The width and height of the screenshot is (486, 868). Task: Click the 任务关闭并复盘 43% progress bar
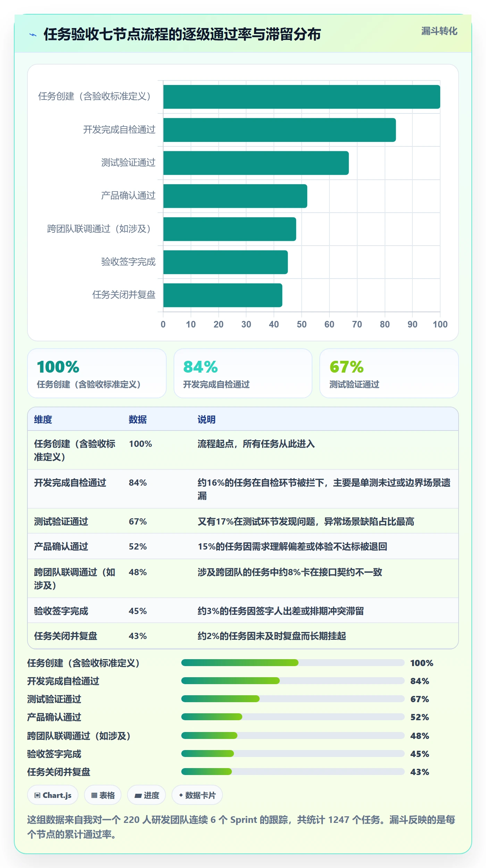pos(293,772)
